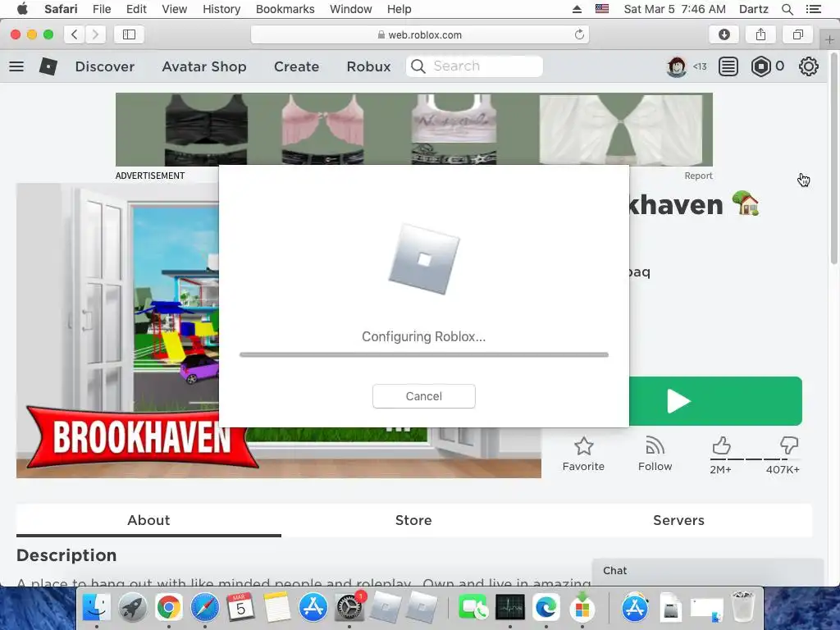The width and height of the screenshot is (840, 630).
Task: Click the Configuring Roblox progress bar
Action: pyautogui.click(x=424, y=354)
